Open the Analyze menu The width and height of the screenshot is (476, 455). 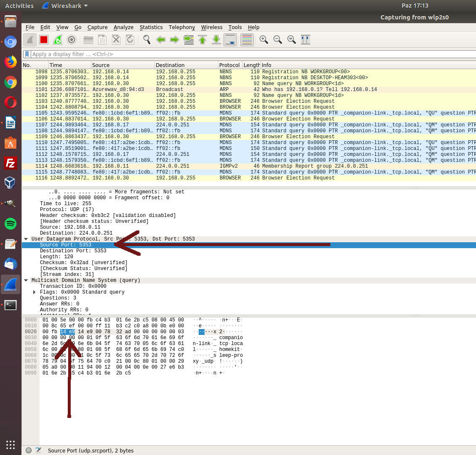tap(124, 27)
